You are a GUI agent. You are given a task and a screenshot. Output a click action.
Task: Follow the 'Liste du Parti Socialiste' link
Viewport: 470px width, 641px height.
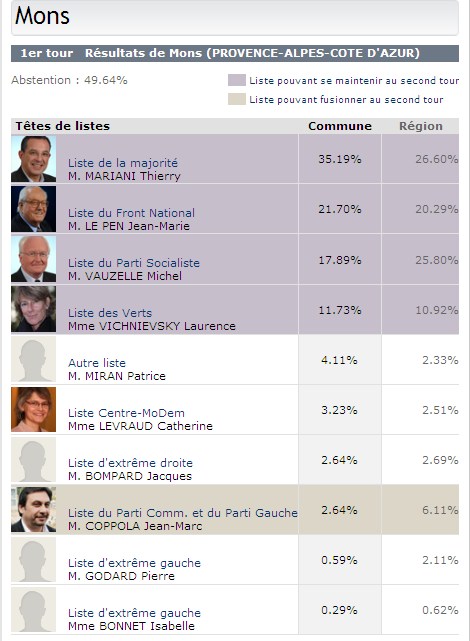click(x=134, y=263)
